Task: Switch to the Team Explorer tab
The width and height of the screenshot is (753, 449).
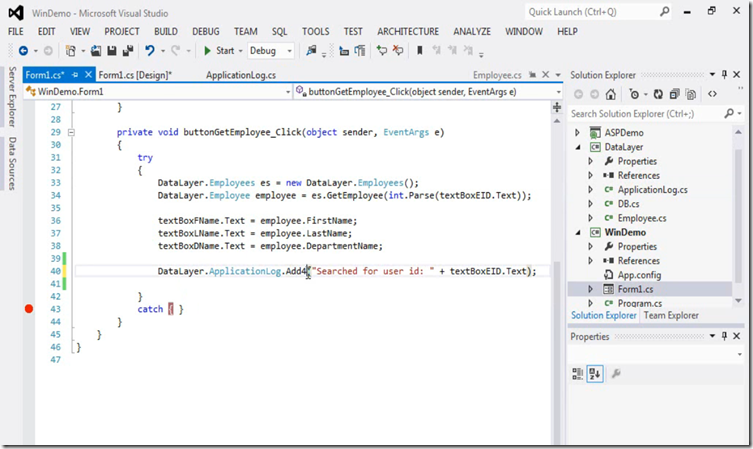Action: tap(671, 316)
